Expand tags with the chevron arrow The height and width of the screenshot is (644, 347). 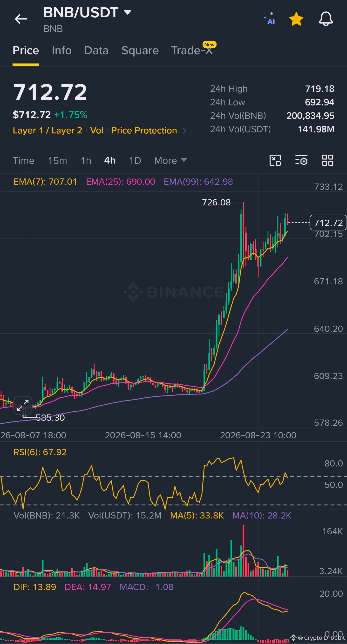pyautogui.click(x=184, y=131)
